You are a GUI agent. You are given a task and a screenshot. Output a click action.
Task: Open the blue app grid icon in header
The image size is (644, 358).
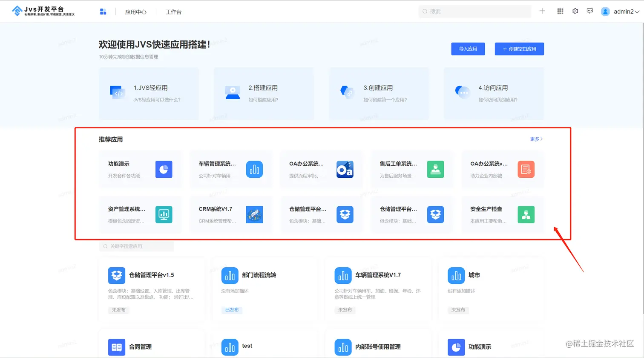[103, 12]
